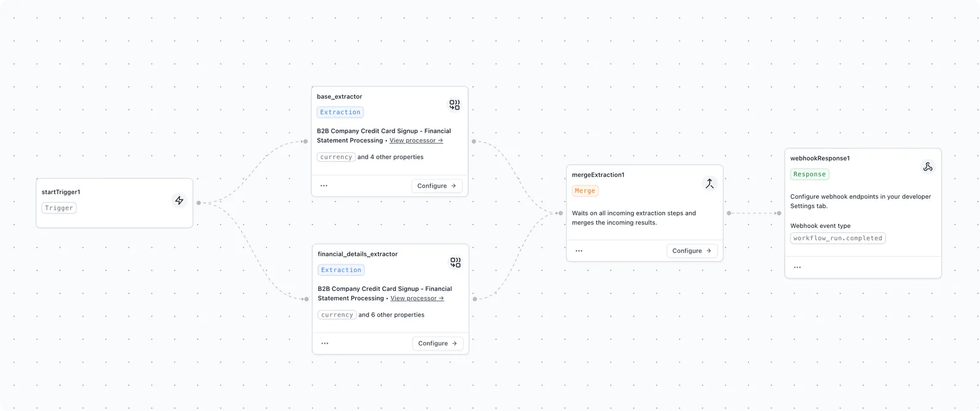Screen dimensions: 980x411
Task: Click the input connector of webhookResponse1
Action: click(779, 213)
